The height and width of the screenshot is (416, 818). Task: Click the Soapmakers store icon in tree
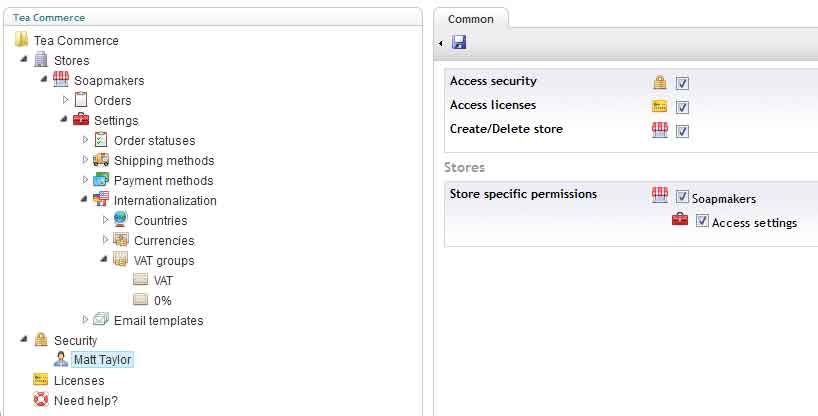point(61,80)
